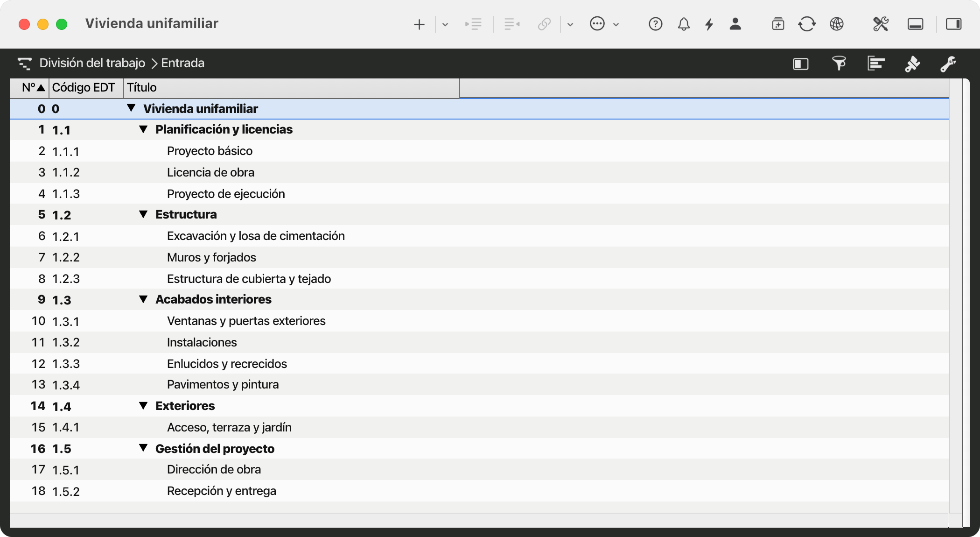This screenshot has width=980, height=537.
Task: Click the ellipsis more actions icon
Action: coord(597,24)
